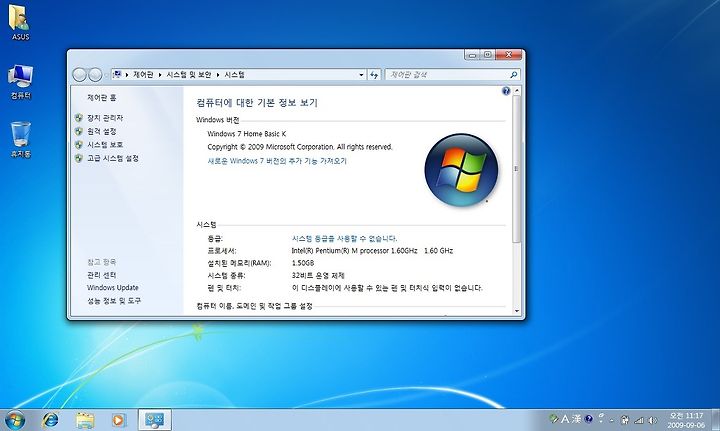Click the Back navigation arrow button
Screen dimensions: 720x431
(79, 74)
